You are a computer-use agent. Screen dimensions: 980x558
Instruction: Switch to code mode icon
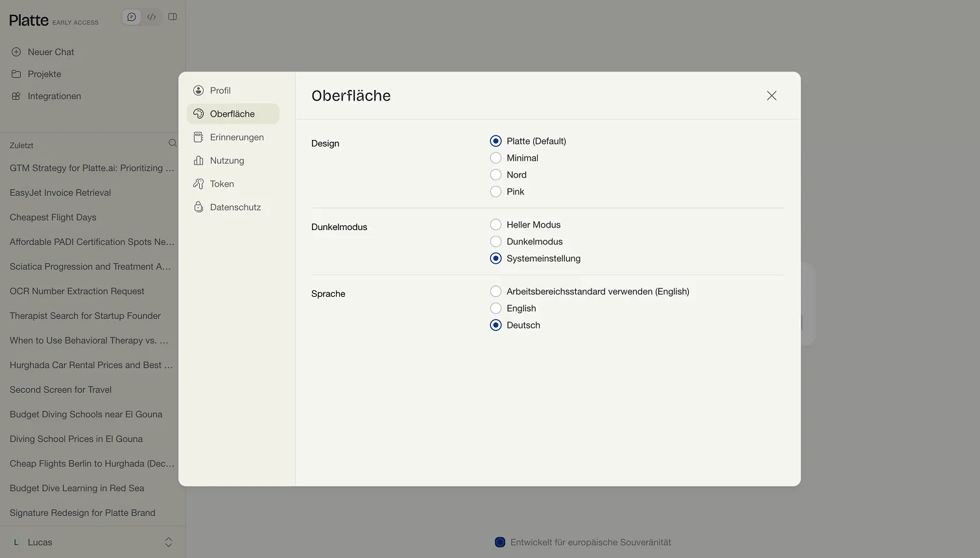(x=152, y=17)
